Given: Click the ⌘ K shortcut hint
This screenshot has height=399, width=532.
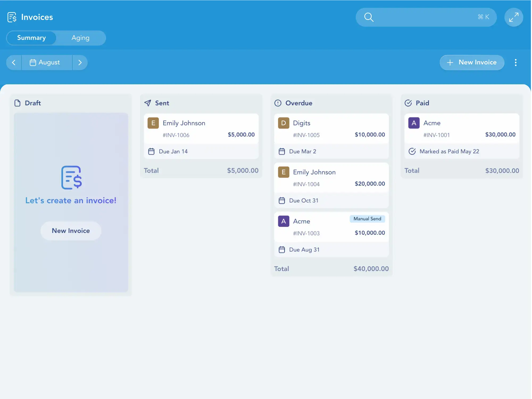Looking at the screenshot, I should click(483, 17).
